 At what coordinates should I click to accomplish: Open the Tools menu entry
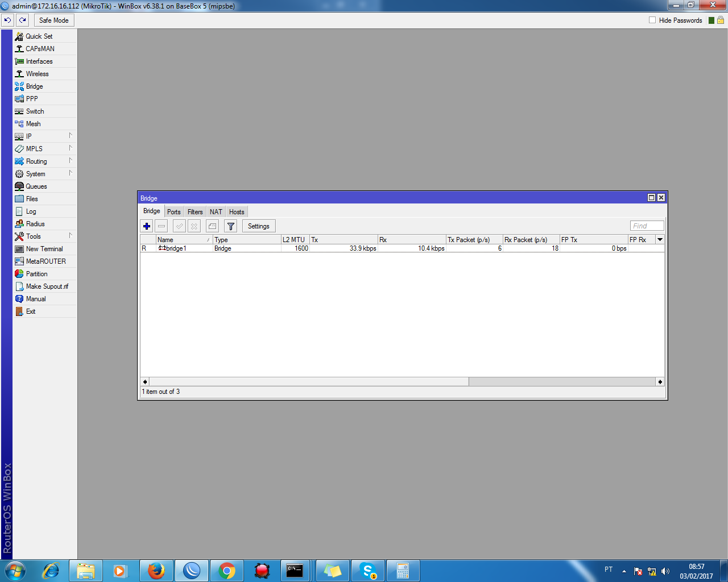click(x=45, y=236)
